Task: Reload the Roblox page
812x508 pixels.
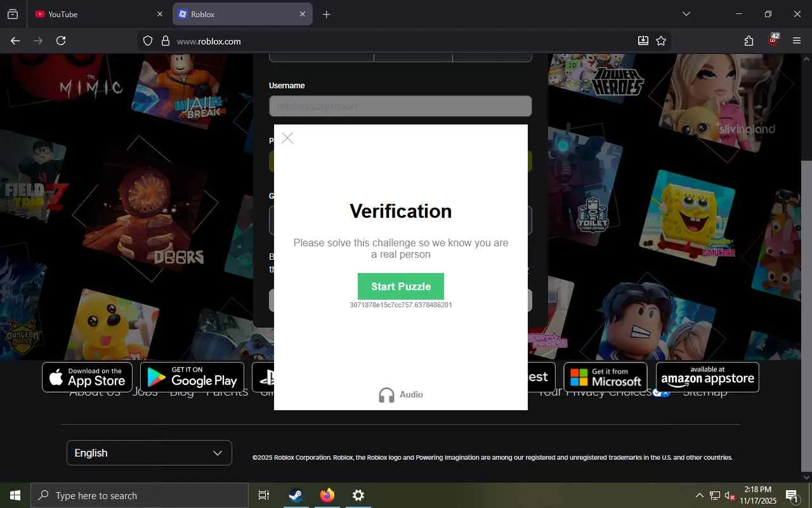Action: click(61, 41)
